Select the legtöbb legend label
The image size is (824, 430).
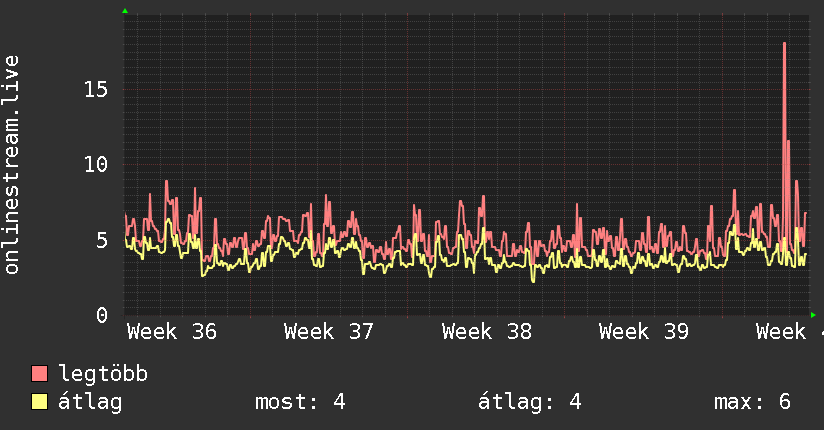click(103, 374)
